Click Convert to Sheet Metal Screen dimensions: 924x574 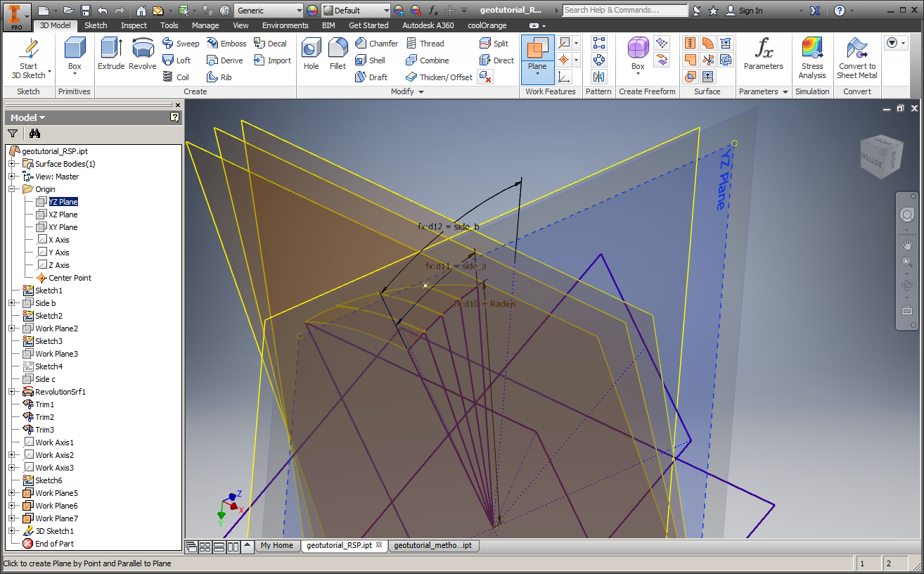[x=857, y=58]
